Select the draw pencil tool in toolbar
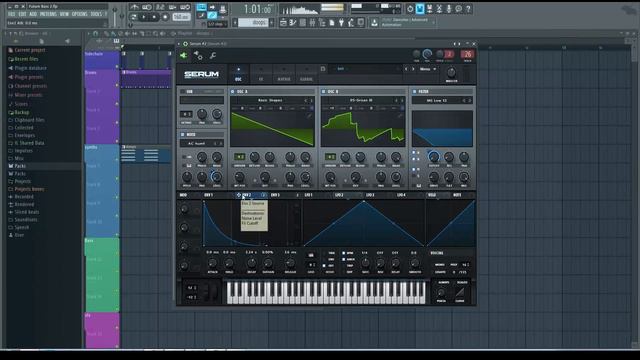640x360 pixels. coord(212,16)
